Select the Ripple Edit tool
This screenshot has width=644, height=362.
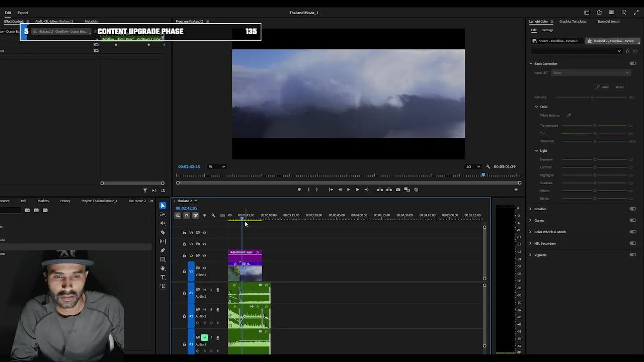pyautogui.click(x=163, y=223)
